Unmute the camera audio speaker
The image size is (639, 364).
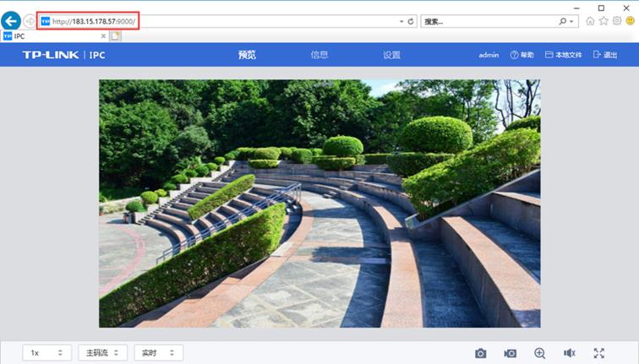coord(569,353)
